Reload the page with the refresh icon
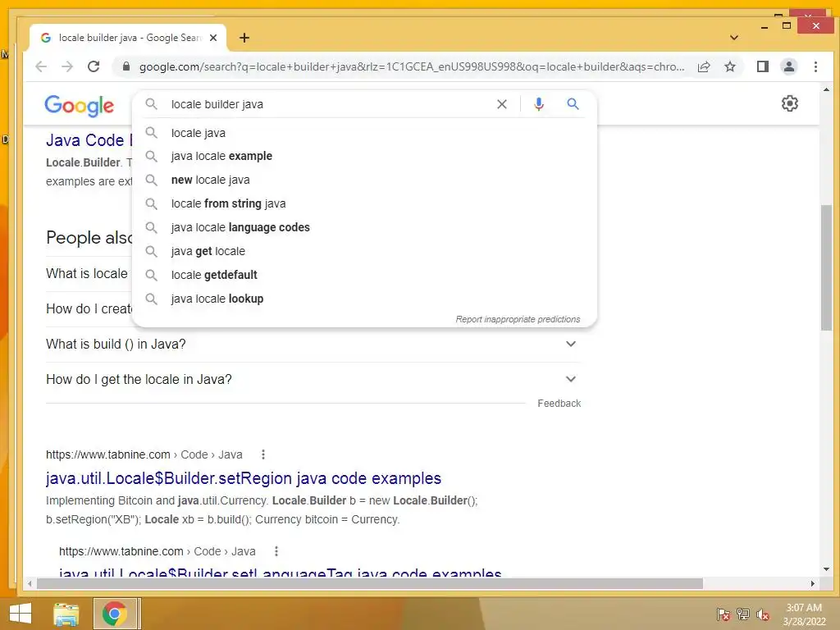Image resolution: width=840 pixels, height=630 pixels. pyautogui.click(x=94, y=66)
